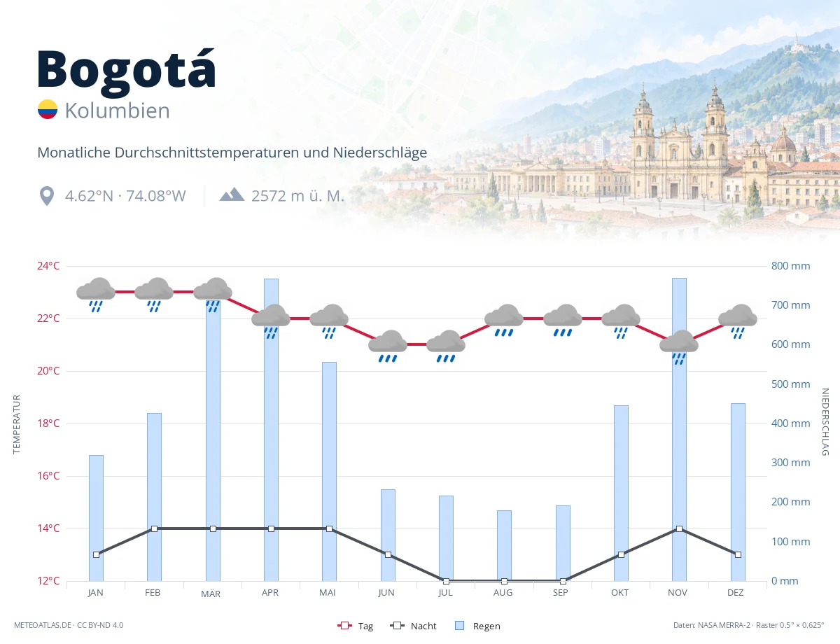
Task: Click the Regen legend swatch
Action: 459,626
